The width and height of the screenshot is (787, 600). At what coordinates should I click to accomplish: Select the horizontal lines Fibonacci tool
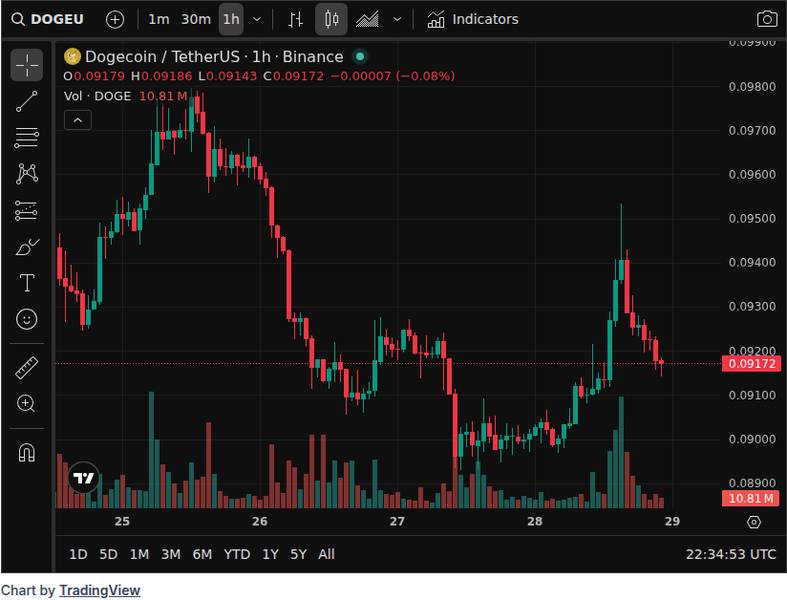coord(27,138)
